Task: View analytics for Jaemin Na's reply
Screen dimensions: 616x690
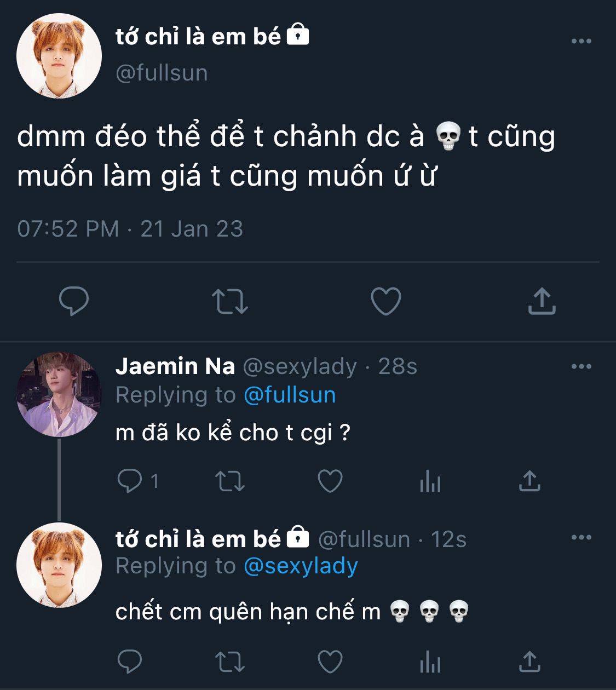Action: [x=430, y=482]
